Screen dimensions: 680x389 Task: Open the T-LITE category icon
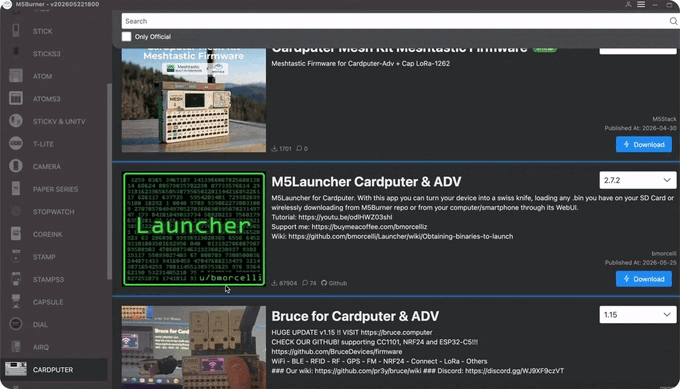tap(16, 144)
